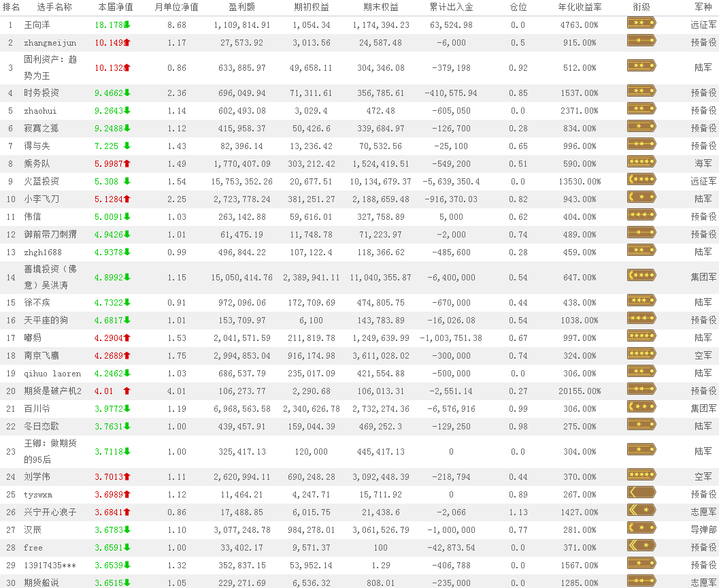
Task: Click the 月单位净值 column header
Action: (x=177, y=7)
